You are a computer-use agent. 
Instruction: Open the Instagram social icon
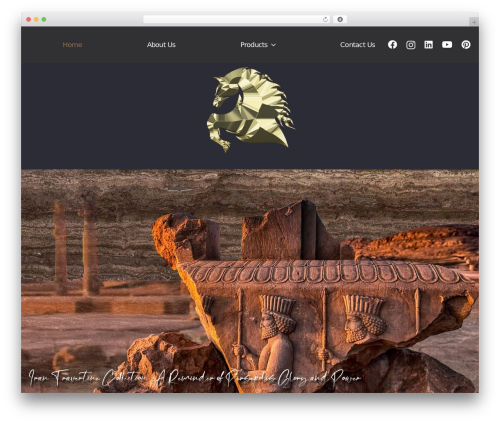[411, 45]
